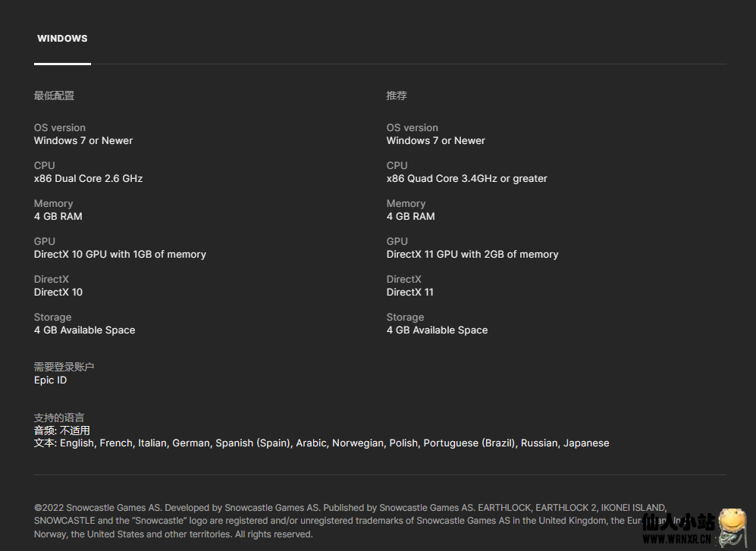The height and width of the screenshot is (551, 756).
Task: Click the 文本 text languages list line
Action: click(x=321, y=443)
